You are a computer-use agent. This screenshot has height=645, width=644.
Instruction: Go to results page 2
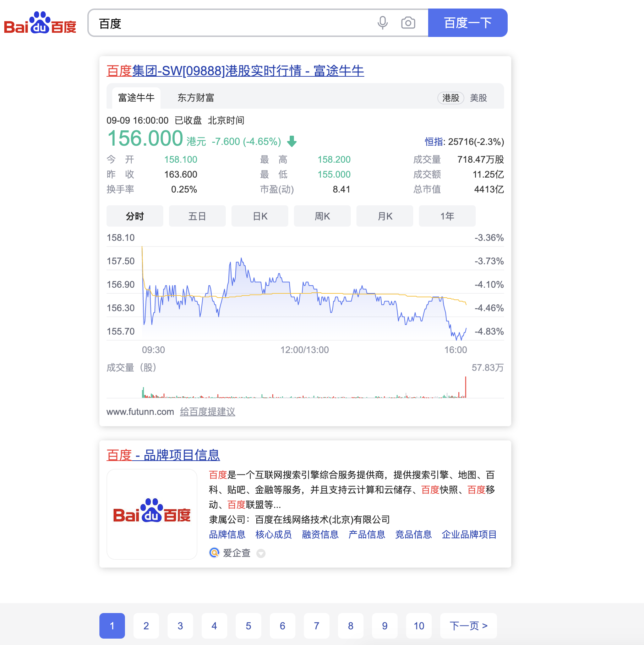146,626
